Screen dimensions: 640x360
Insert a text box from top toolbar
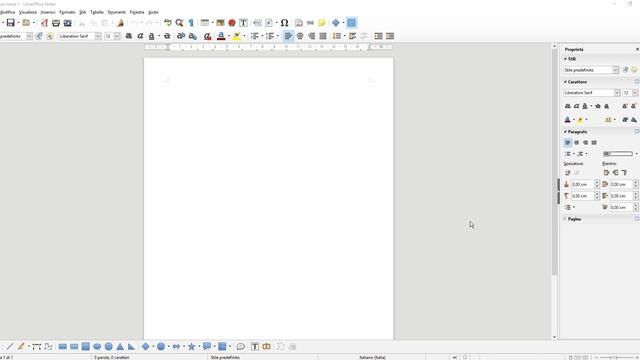point(243,23)
